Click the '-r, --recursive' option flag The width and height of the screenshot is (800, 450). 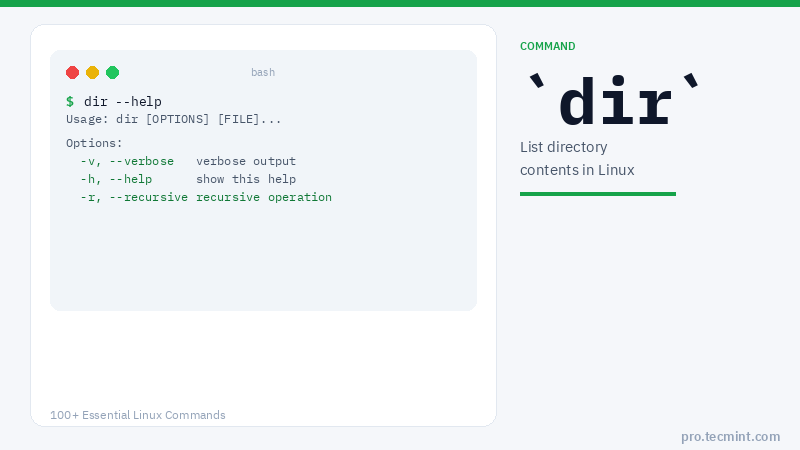click(134, 197)
